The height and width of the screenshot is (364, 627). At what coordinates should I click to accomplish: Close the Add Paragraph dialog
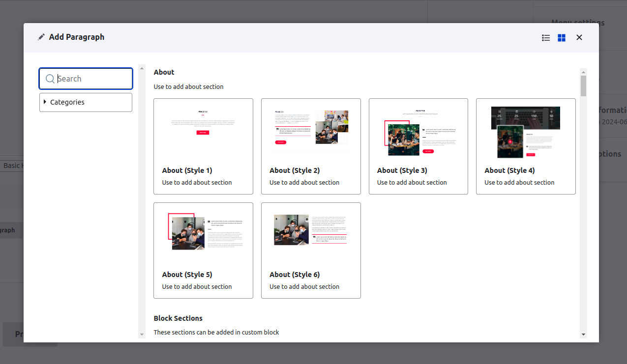579,37
